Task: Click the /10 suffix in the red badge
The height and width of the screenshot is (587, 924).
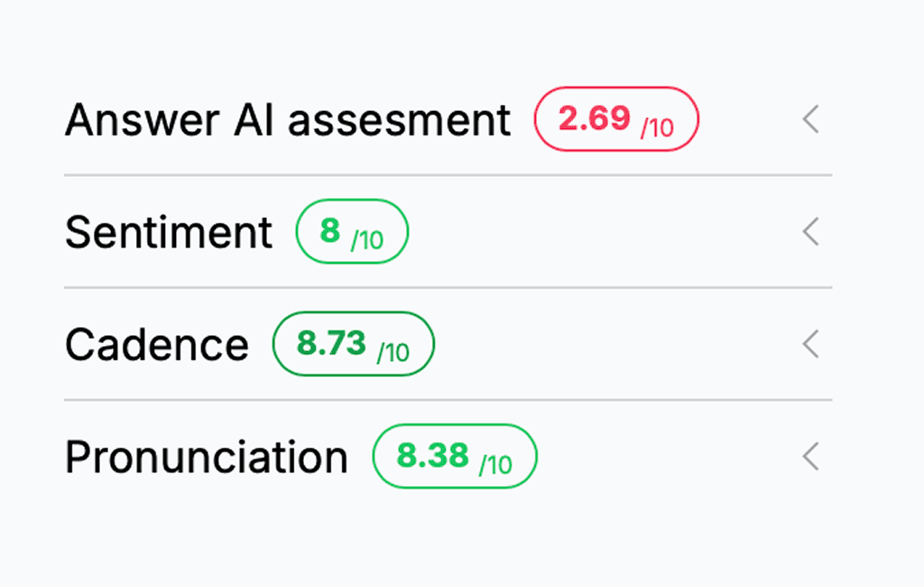Action: click(x=657, y=128)
